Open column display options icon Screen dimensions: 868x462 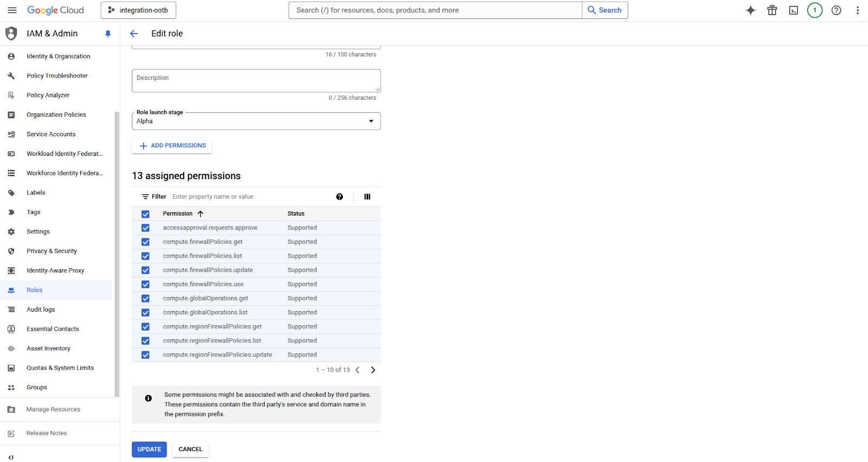click(x=367, y=197)
